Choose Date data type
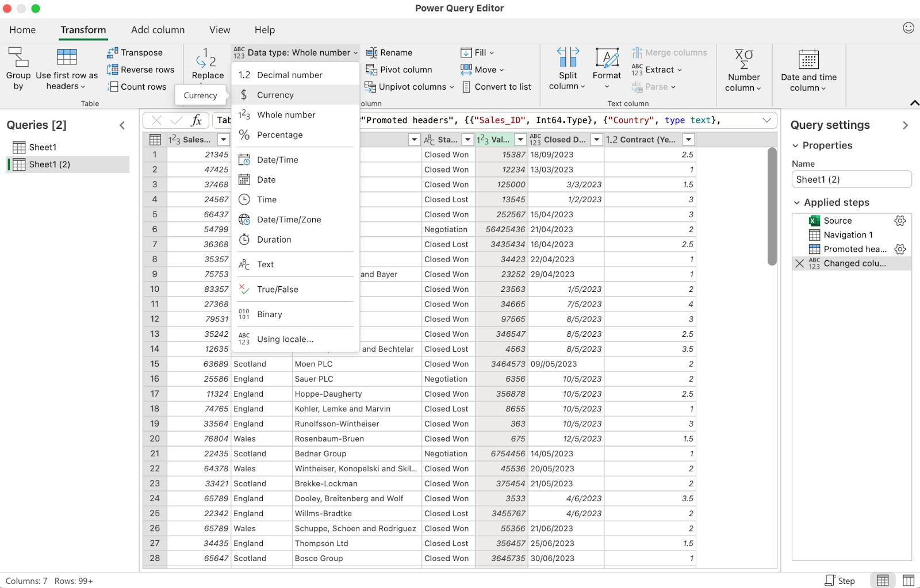The height and width of the screenshot is (588, 920). (296, 179)
